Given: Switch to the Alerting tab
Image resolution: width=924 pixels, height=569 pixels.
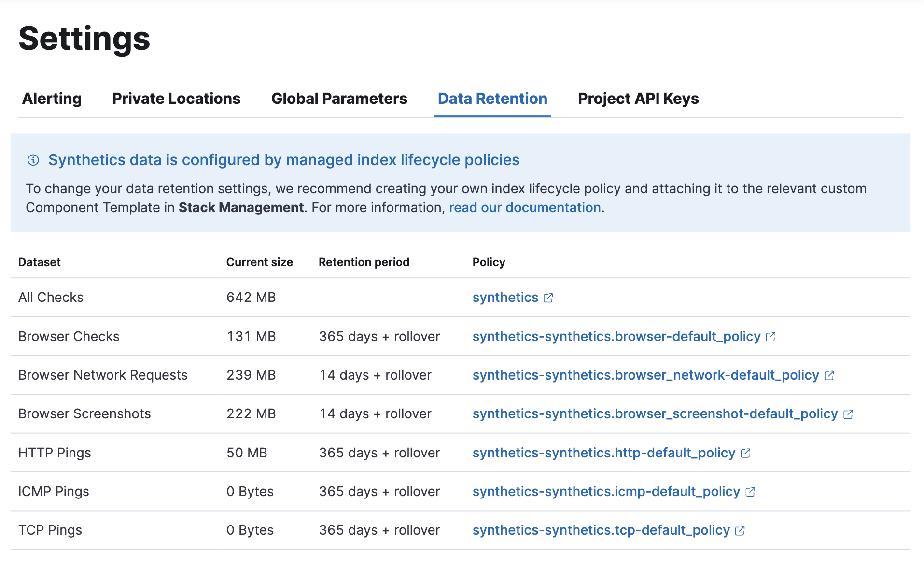Looking at the screenshot, I should pos(51,99).
